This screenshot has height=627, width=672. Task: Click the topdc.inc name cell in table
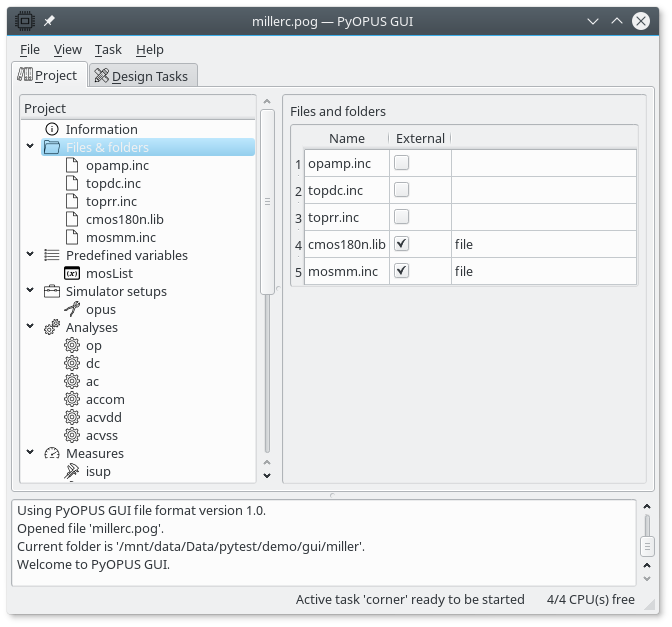point(346,190)
